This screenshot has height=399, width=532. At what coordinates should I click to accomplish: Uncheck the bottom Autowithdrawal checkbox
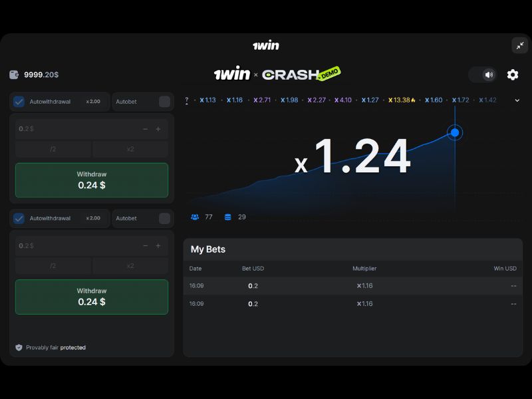[19, 218]
